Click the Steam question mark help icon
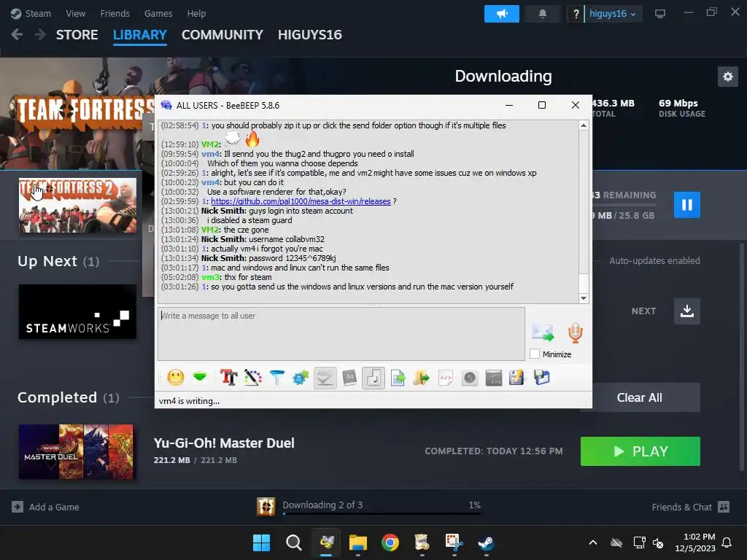The width and height of the screenshot is (747, 560). [x=576, y=14]
